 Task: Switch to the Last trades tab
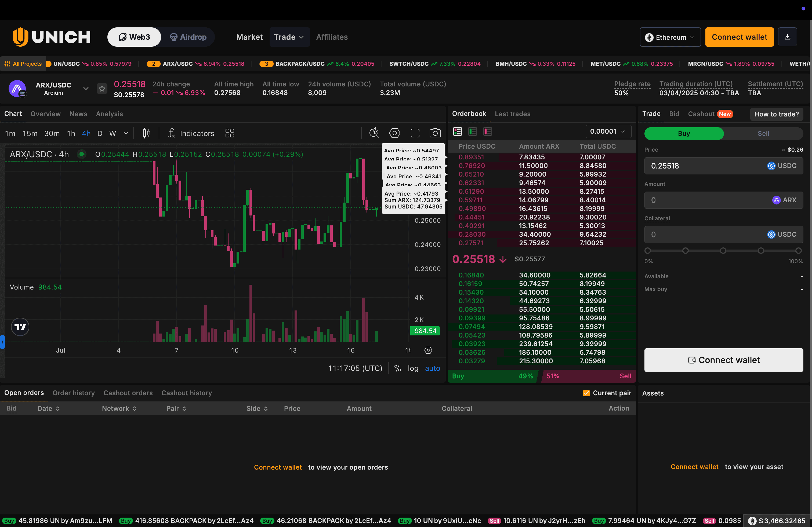tap(512, 114)
